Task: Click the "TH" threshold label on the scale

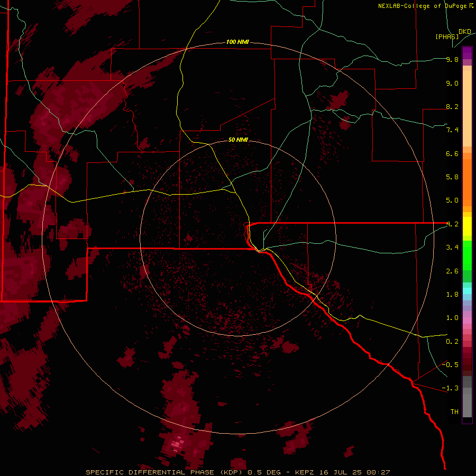Action: (454, 412)
